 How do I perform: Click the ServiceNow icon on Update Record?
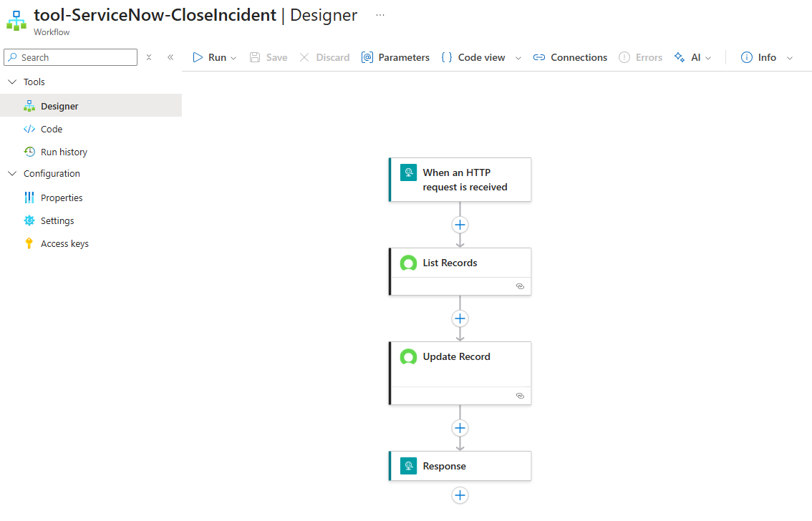pyautogui.click(x=408, y=356)
